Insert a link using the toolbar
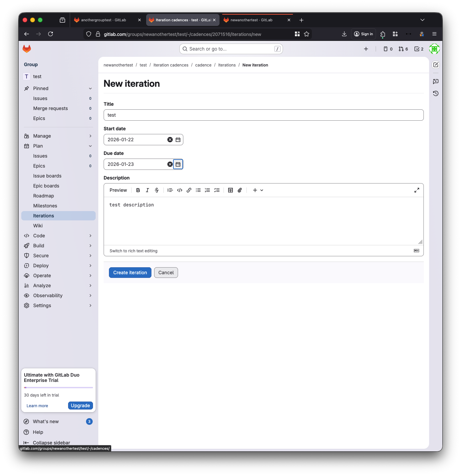The height and width of the screenshot is (476, 461). click(x=189, y=190)
